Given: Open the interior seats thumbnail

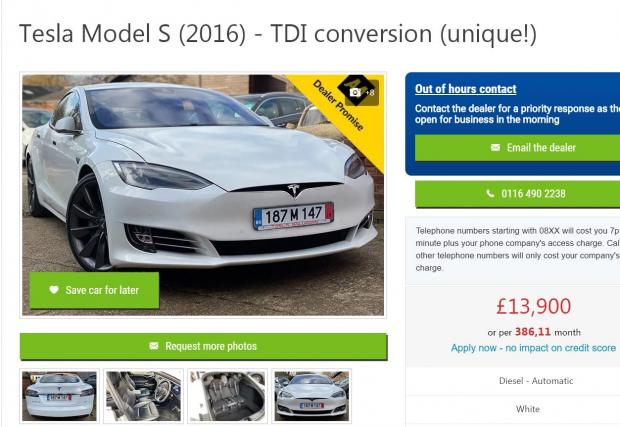Looking at the screenshot, I should point(143,396).
